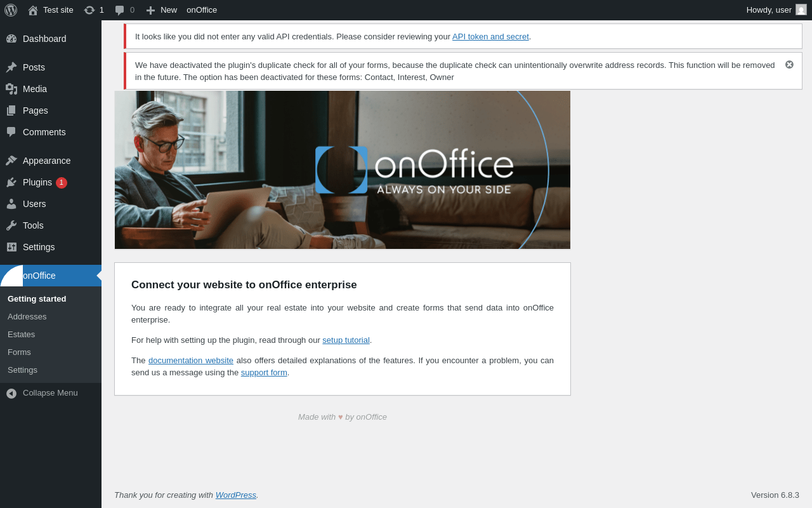812x508 pixels.
Task: Open the API token and secret link
Action: pos(490,37)
